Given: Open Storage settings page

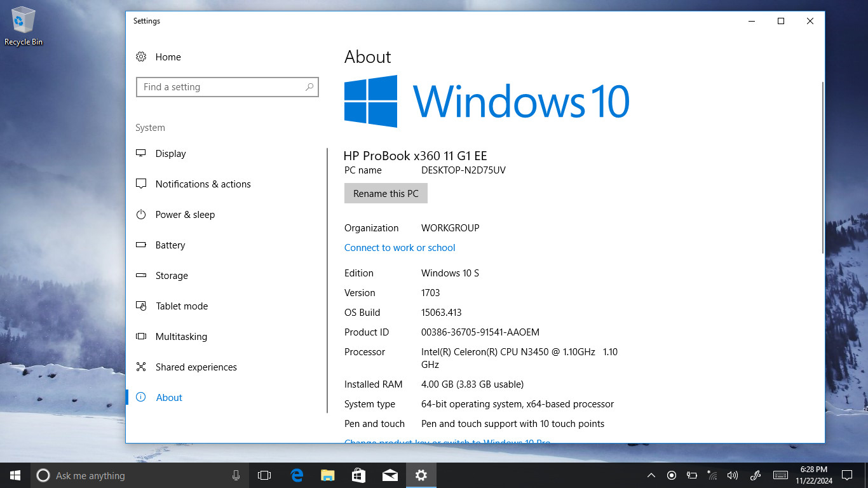Looking at the screenshot, I should tap(172, 275).
